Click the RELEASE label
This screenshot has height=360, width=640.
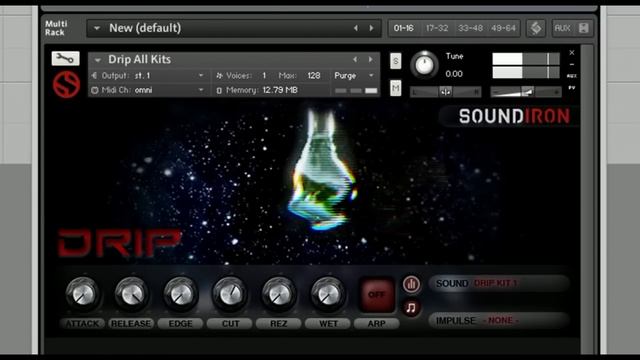131,324
